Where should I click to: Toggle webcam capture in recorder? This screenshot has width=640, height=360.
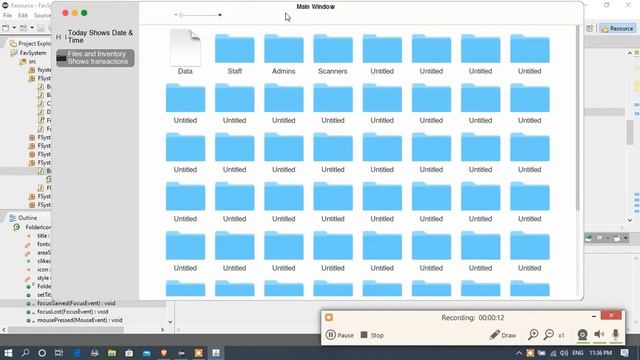(x=582, y=335)
